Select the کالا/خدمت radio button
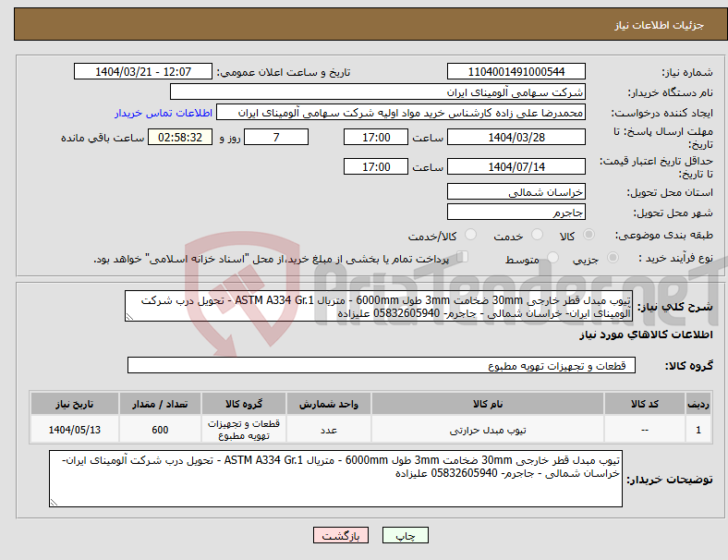The width and height of the screenshot is (728, 560). click(x=471, y=235)
